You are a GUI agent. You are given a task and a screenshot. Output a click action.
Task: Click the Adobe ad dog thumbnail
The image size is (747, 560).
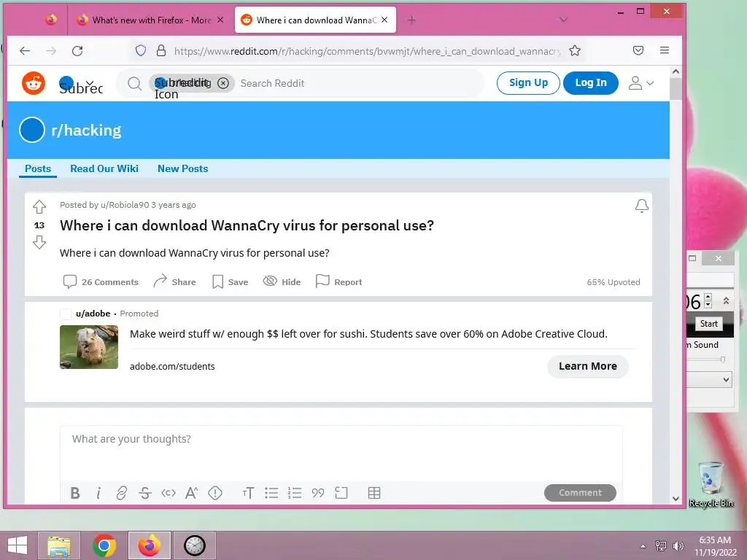88,347
